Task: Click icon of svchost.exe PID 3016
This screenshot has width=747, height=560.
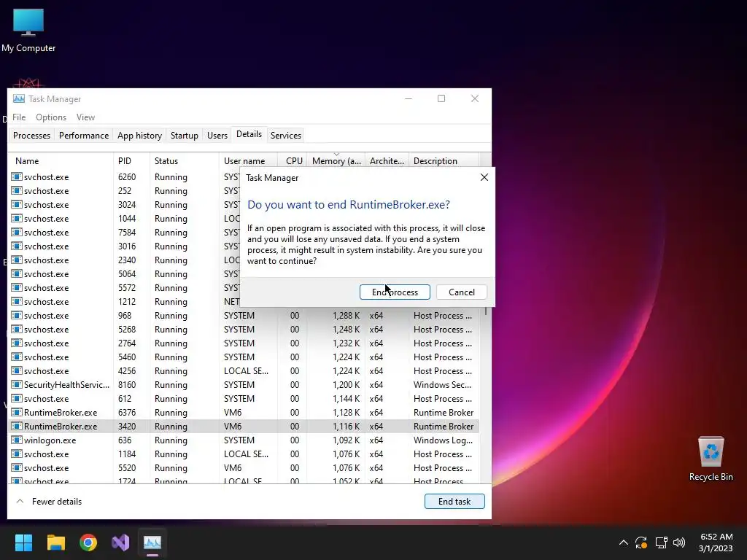Action: pos(17,246)
